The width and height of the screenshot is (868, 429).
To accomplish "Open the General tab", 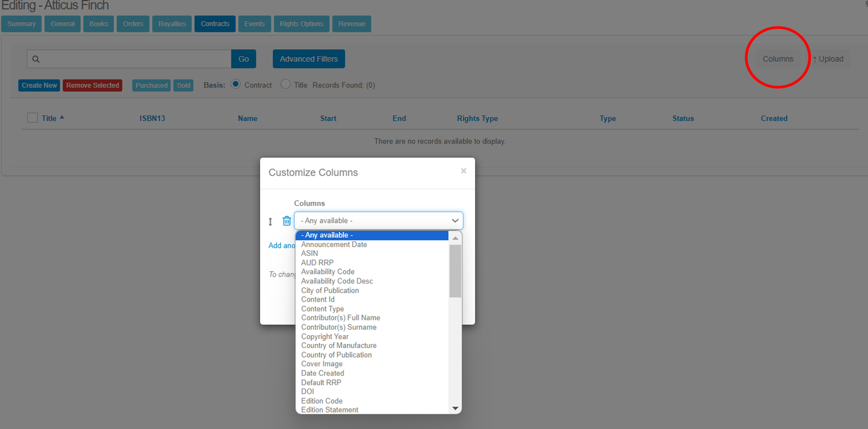I will point(62,24).
